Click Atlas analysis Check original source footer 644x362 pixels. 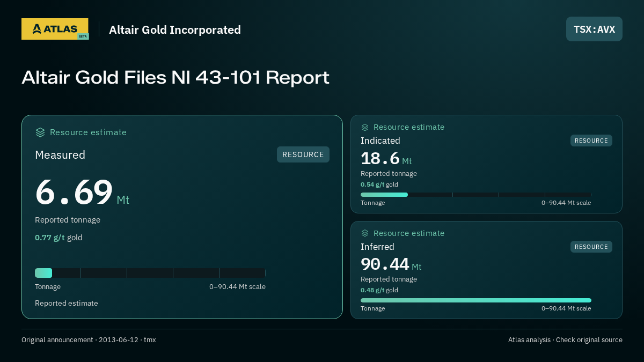point(565,340)
